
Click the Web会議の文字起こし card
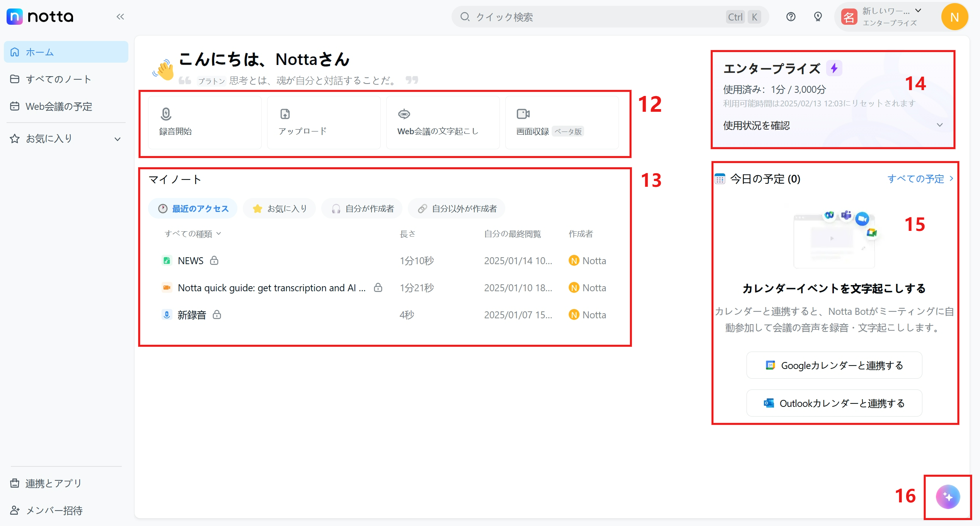pos(443,122)
